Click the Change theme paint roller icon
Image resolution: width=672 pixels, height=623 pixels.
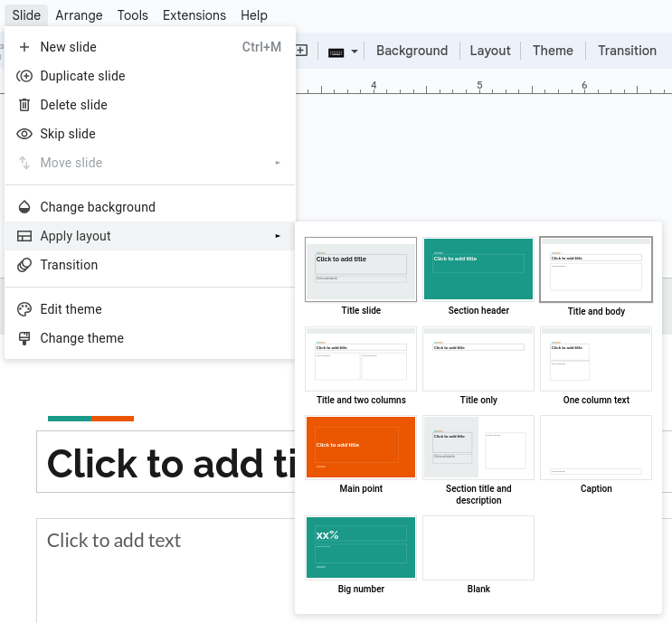(24, 338)
